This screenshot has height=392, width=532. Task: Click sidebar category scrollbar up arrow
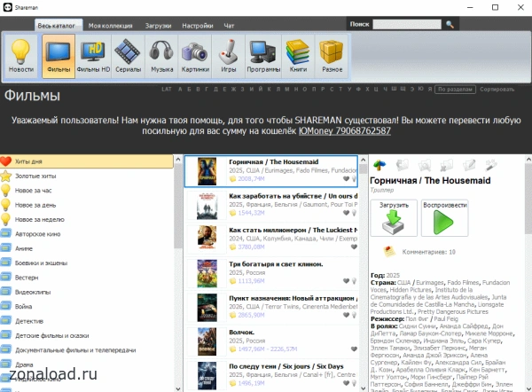coord(178,159)
